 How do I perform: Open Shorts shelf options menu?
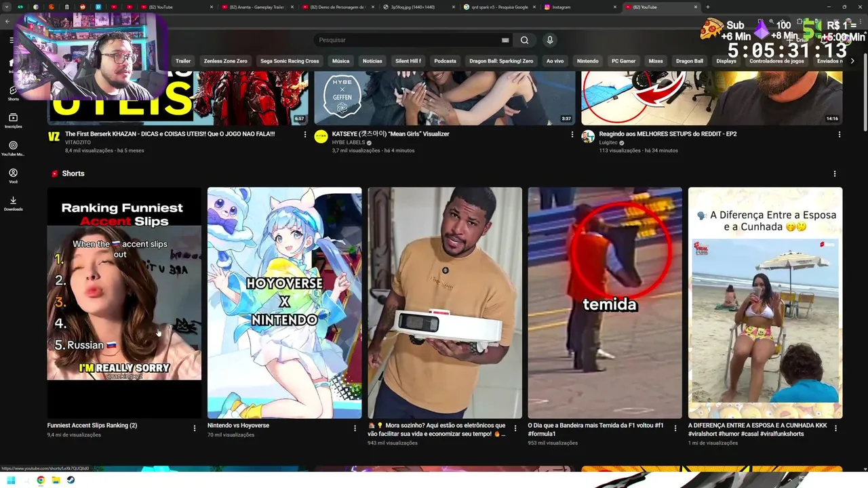tap(834, 174)
